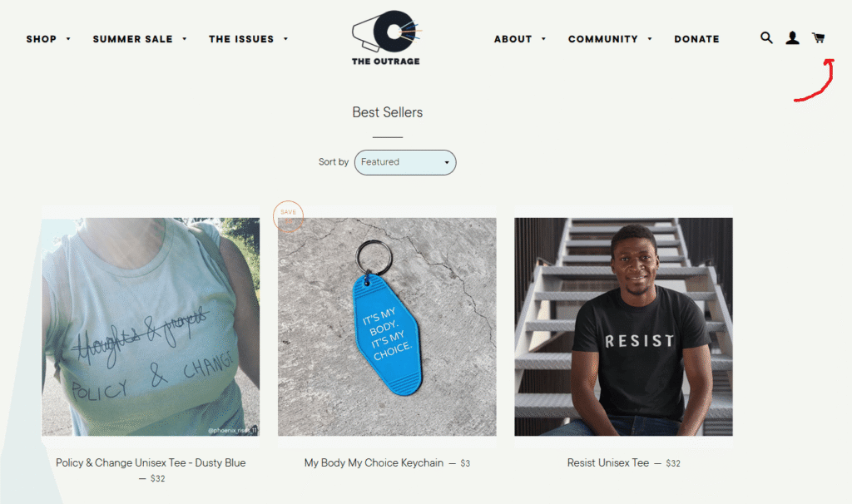Image resolution: width=852 pixels, height=504 pixels.
Task: Go to the Donate page
Action: tap(696, 39)
